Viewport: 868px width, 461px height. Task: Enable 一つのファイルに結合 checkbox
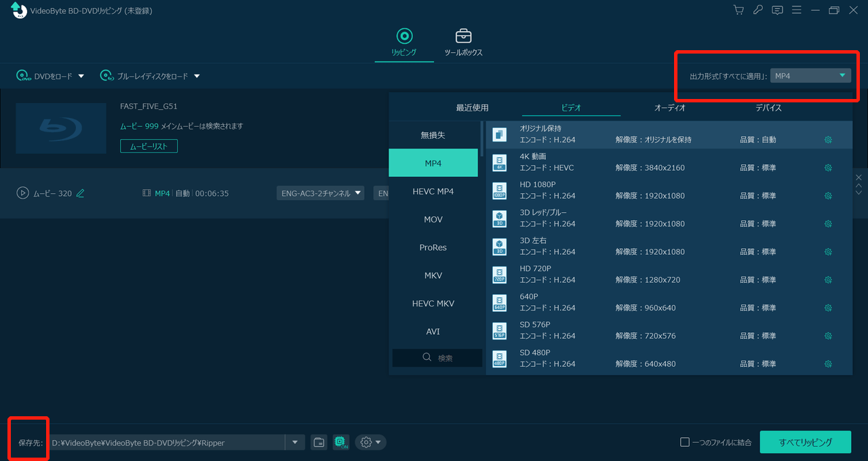point(686,441)
